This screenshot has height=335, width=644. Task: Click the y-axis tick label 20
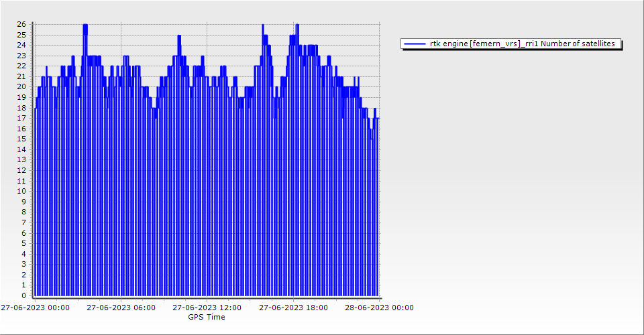click(x=22, y=86)
